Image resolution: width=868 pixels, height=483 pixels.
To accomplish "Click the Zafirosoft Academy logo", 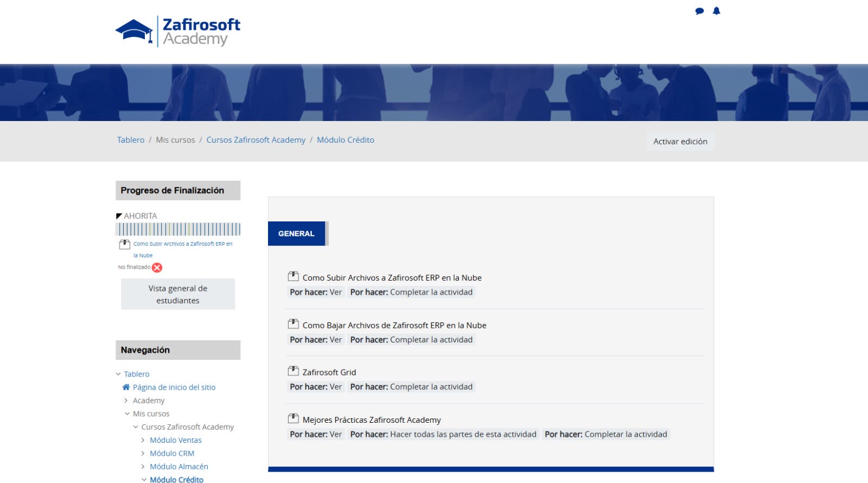I will point(178,31).
